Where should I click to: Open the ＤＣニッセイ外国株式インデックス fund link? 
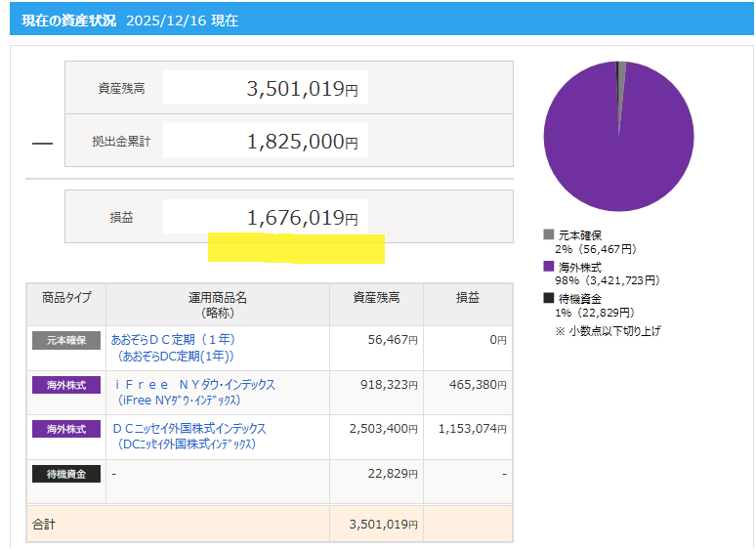(x=189, y=429)
